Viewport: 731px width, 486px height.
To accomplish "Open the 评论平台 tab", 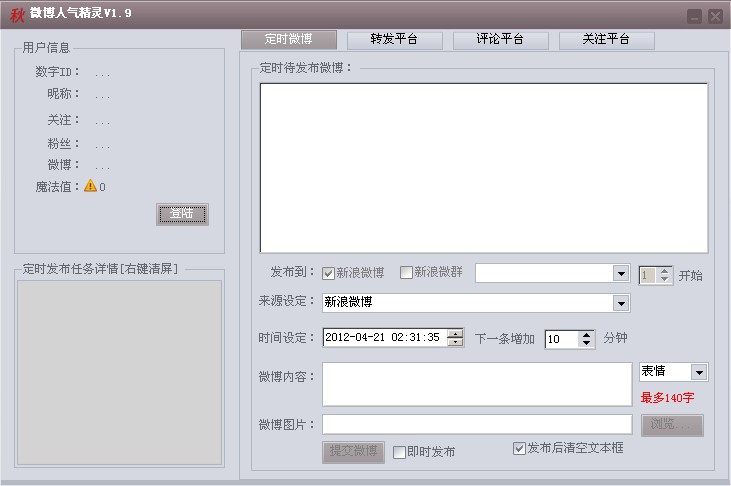I will click(501, 40).
